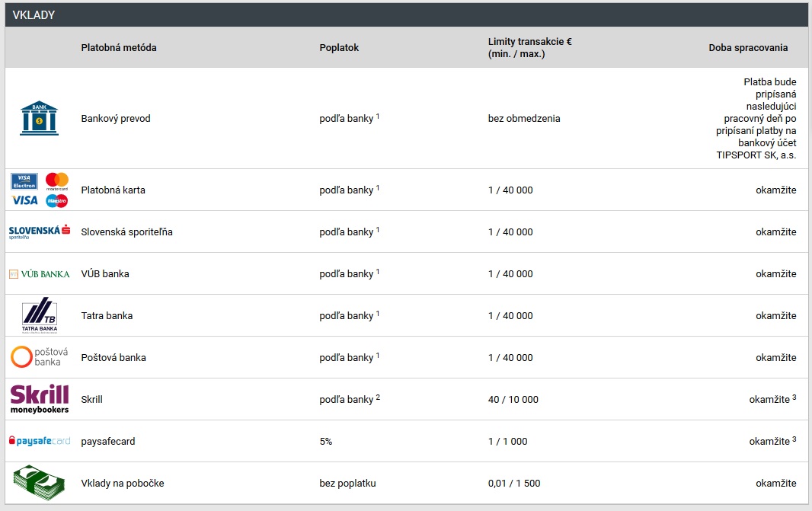The image size is (812, 511).
Task: Click 'podľa banky' fee in Platobná karta row
Action: pyautogui.click(x=349, y=190)
